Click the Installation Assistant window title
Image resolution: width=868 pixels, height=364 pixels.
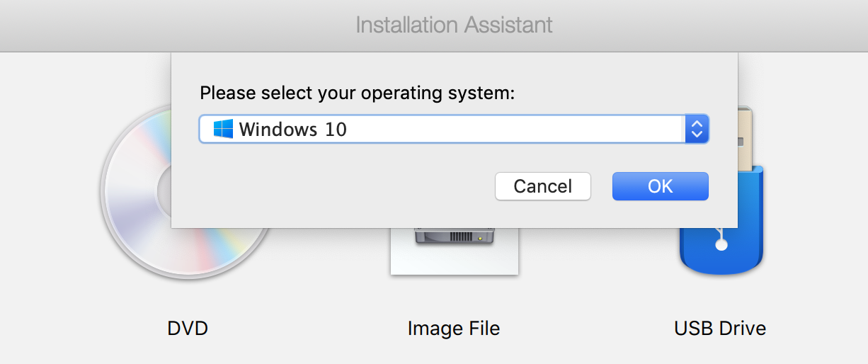(454, 25)
